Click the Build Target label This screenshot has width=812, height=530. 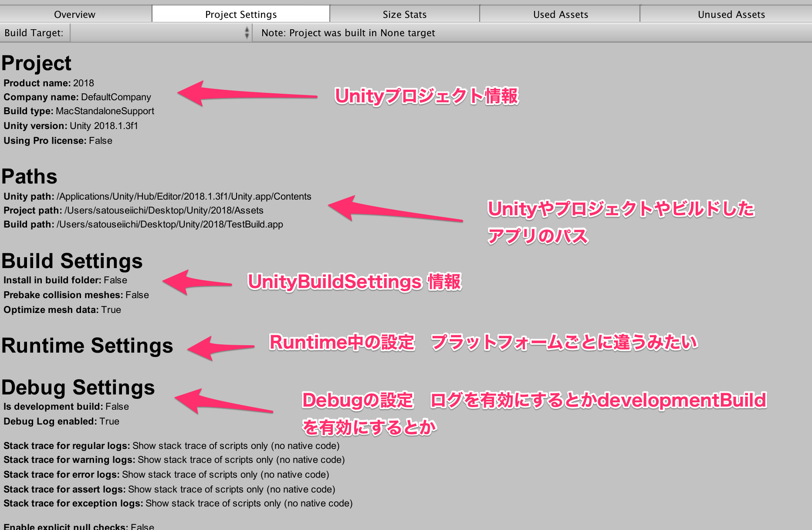34,33
